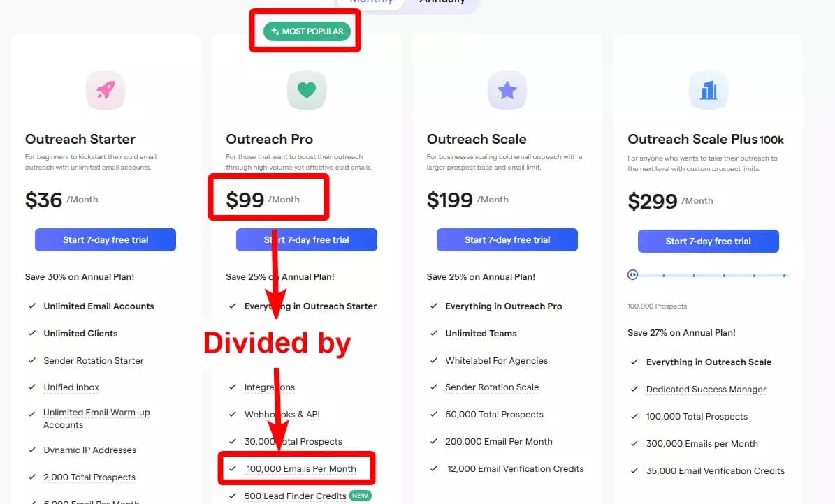
Task: Click checkmark beside Webhooks & API
Action: click(233, 414)
